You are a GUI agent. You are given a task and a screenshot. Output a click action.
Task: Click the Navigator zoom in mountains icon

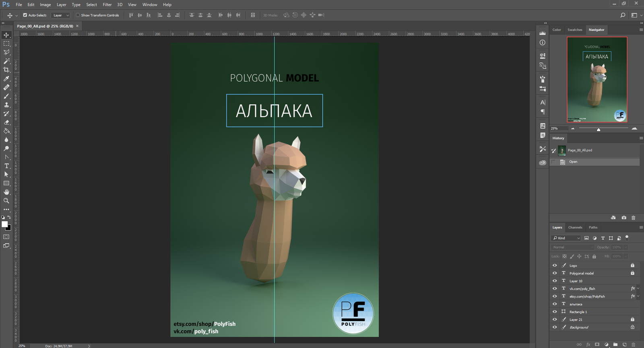click(634, 128)
